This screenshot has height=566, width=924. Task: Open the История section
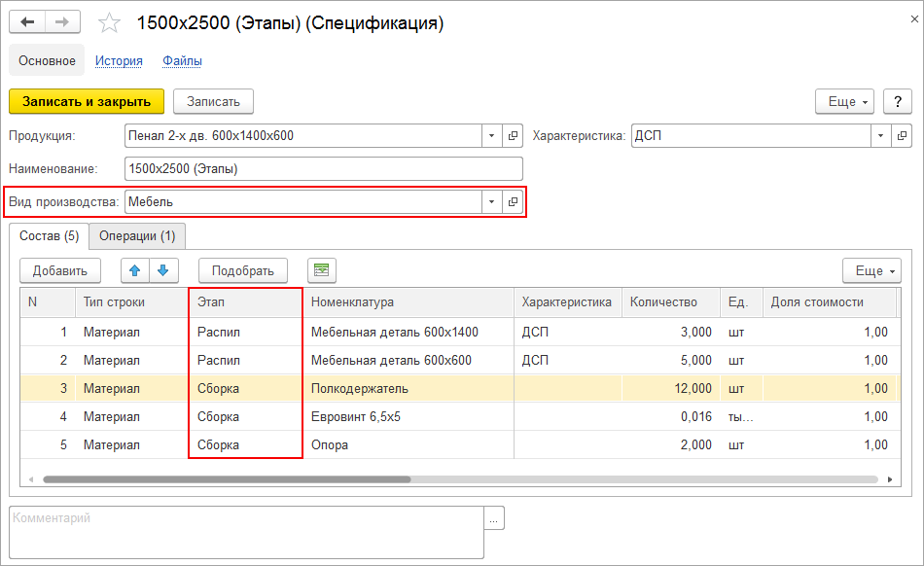coord(119,61)
